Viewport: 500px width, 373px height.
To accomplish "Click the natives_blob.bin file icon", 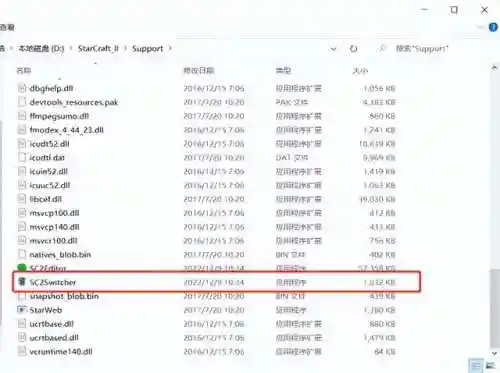I will (22, 254).
